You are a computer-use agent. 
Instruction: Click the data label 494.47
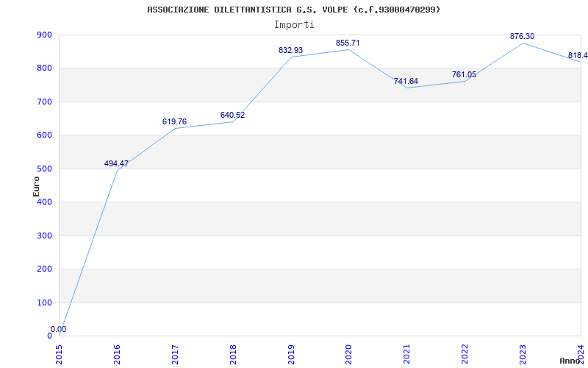[x=116, y=163]
